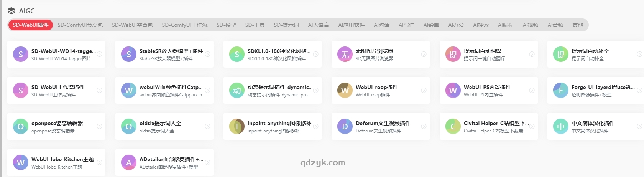
Task: Open the AI大语言 tab
Action: coord(318,25)
